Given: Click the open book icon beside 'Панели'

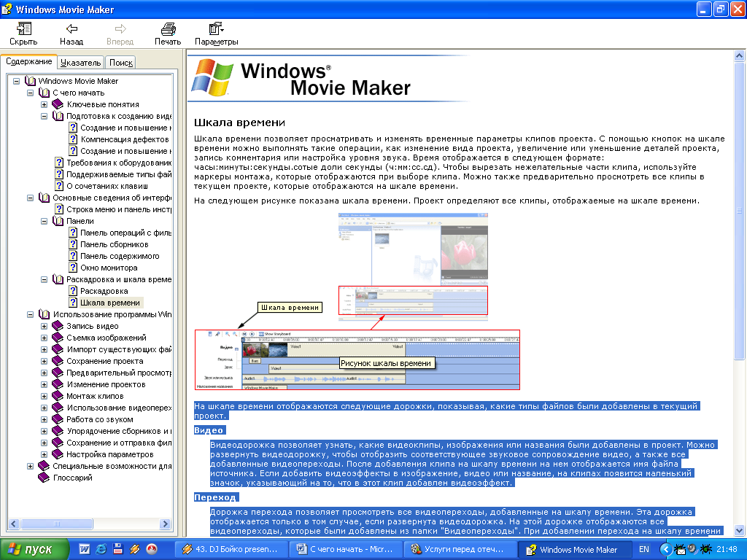Looking at the screenshot, I should [x=58, y=221].
